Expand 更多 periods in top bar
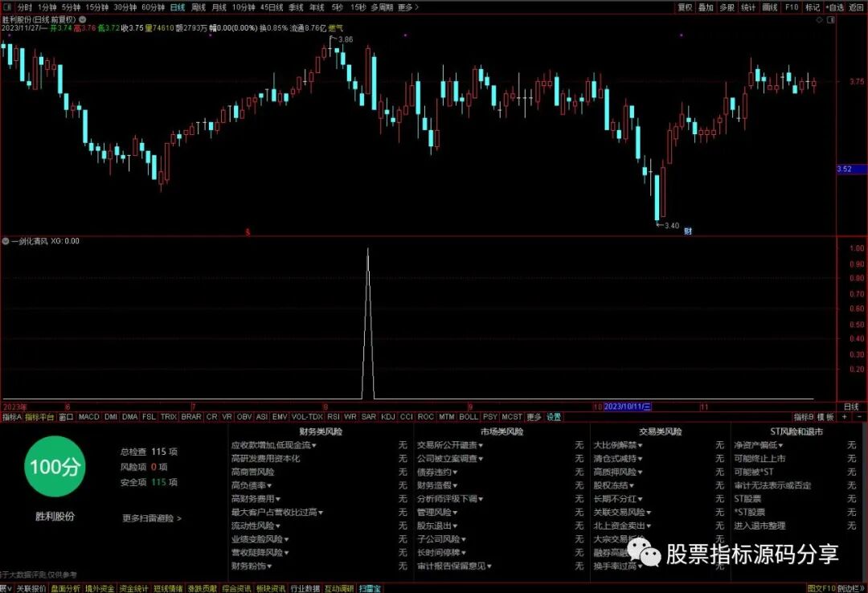The image size is (868, 593). coord(408,7)
